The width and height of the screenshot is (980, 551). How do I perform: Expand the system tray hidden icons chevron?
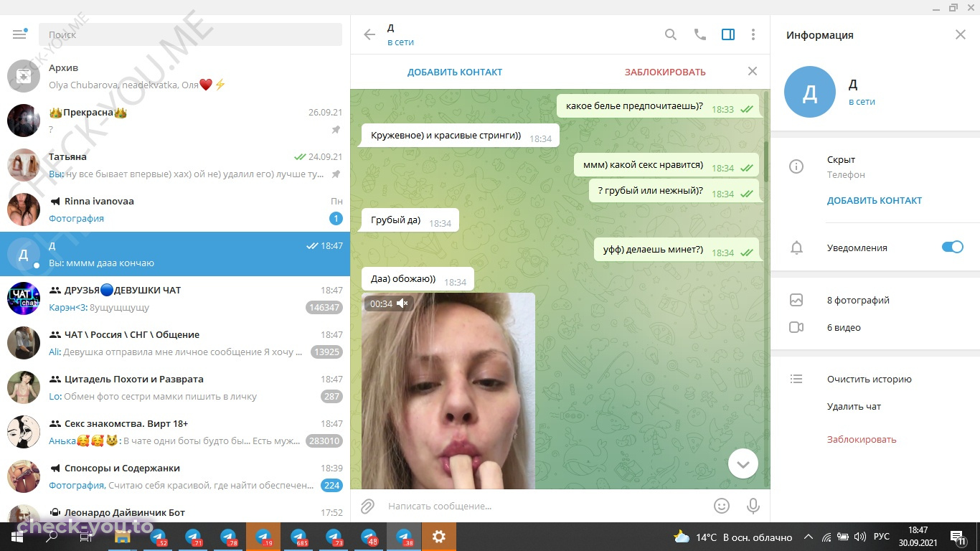pos(809,537)
